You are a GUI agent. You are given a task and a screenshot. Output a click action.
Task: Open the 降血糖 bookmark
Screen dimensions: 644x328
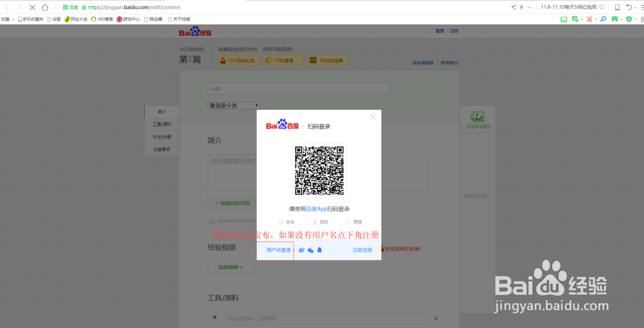pyautogui.click(x=153, y=19)
